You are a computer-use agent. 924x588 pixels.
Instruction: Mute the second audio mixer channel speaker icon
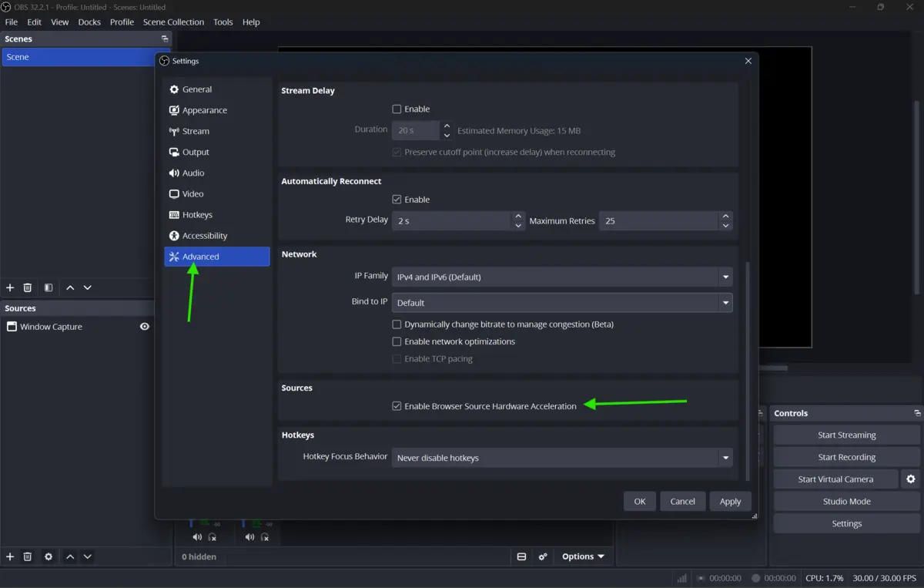pyautogui.click(x=249, y=537)
